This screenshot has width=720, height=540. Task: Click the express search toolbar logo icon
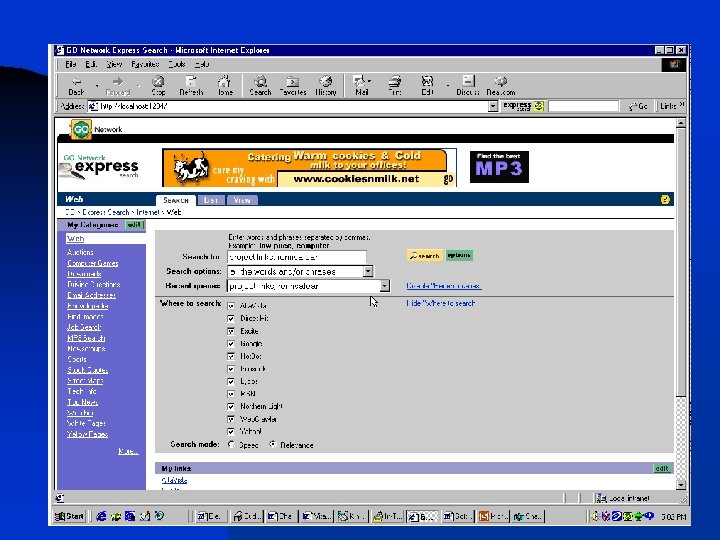click(x=523, y=106)
